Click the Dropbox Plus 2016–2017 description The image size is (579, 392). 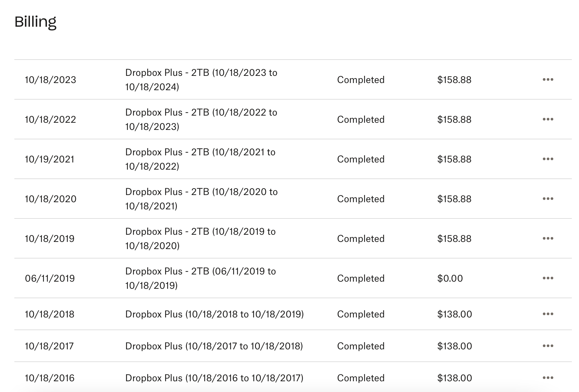(x=214, y=378)
